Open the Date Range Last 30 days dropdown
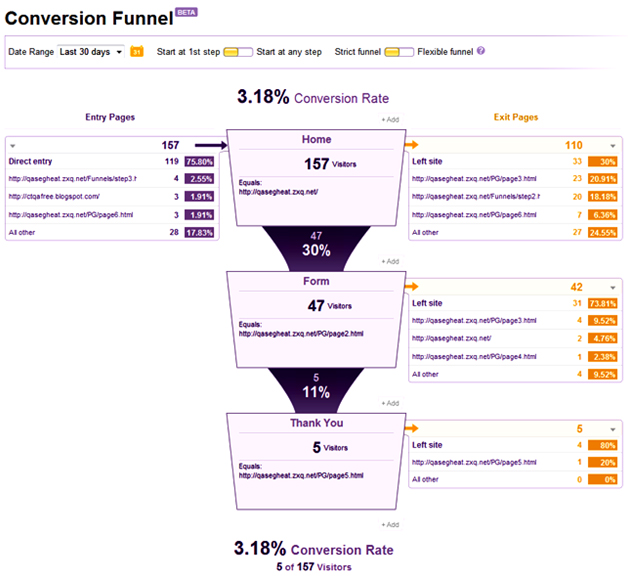The image size is (628, 577). 90,51
